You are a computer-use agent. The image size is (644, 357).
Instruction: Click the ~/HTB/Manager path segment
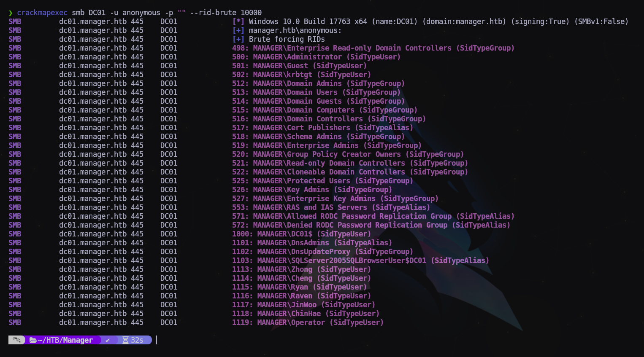pyautogui.click(x=65, y=340)
